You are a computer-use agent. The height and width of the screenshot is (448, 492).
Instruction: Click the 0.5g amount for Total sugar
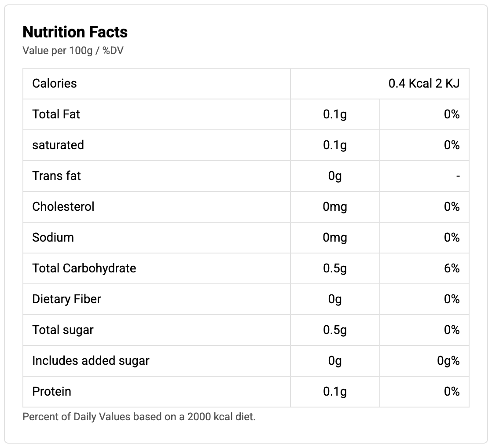(335, 330)
